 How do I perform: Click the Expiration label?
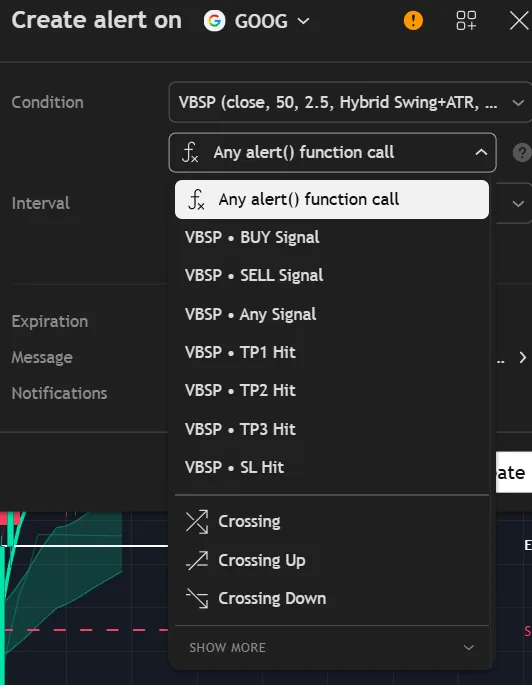pos(50,322)
